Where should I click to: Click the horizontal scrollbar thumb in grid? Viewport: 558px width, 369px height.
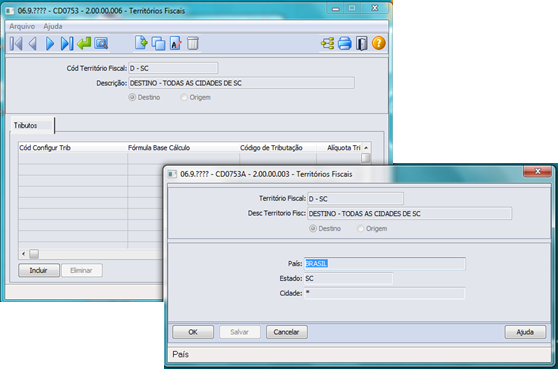pyautogui.click(x=34, y=254)
